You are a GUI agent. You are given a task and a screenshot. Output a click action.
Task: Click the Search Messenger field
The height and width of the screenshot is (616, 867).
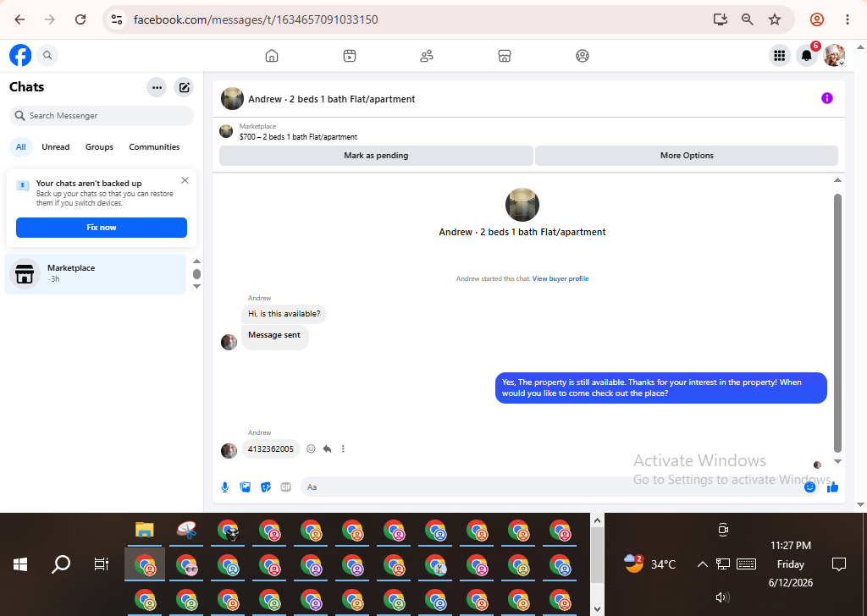point(102,115)
